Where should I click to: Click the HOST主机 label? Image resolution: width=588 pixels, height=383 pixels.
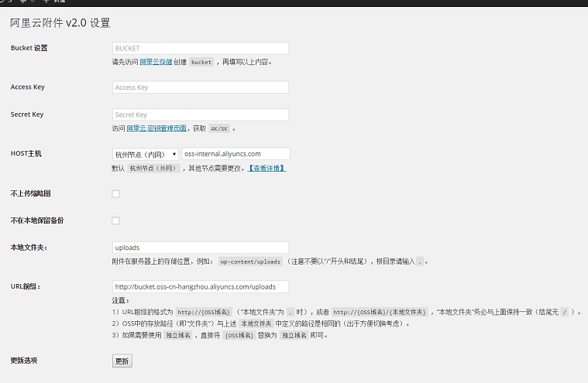click(x=26, y=153)
